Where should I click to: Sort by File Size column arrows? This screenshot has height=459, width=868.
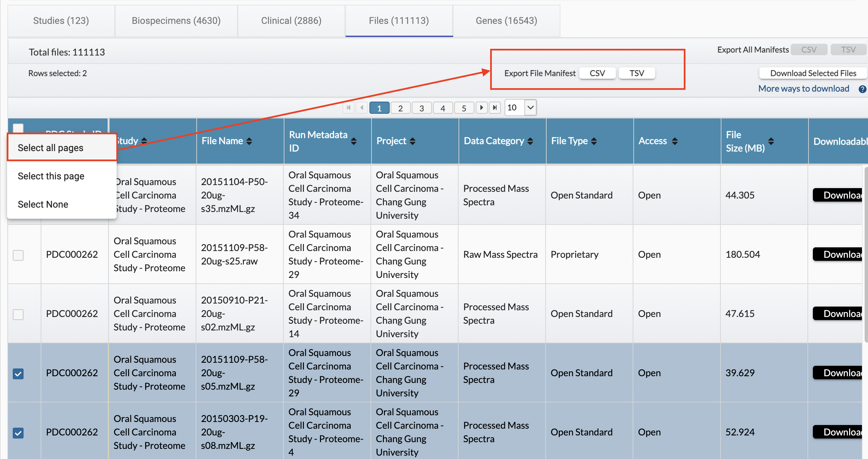tap(771, 141)
